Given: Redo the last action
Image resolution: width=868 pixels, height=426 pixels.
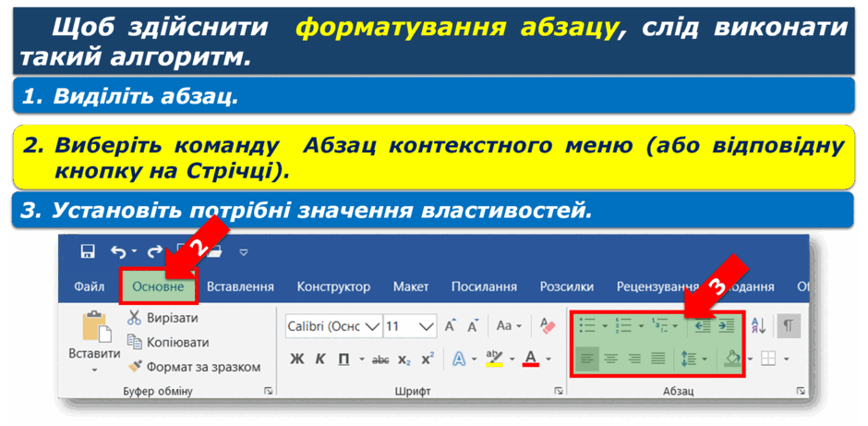Looking at the screenshot, I should point(154,252).
